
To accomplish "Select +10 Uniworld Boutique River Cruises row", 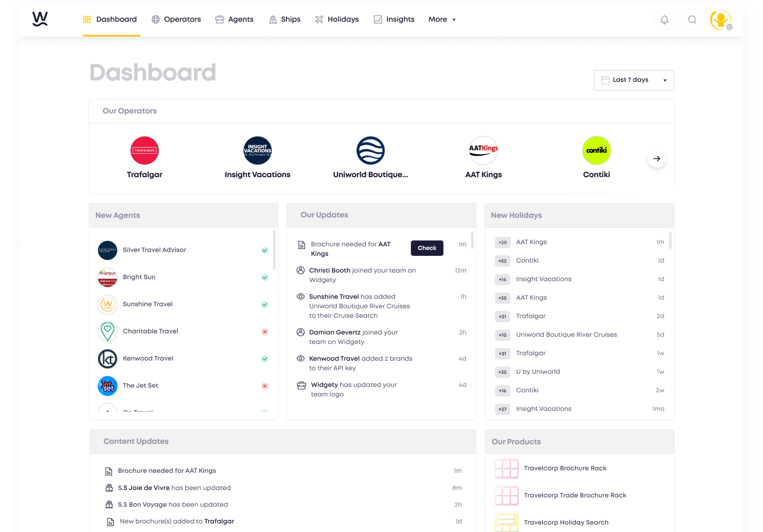I will point(579,335).
